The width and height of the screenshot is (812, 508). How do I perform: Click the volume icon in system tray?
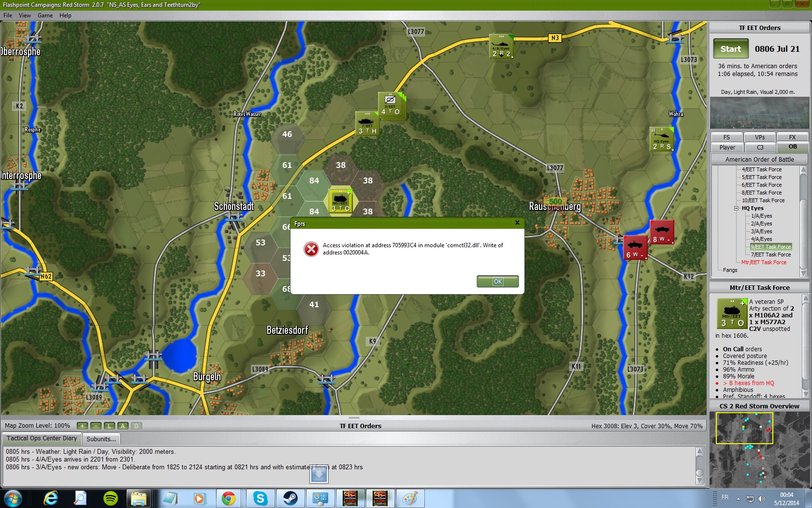click(x=762, y=499)
